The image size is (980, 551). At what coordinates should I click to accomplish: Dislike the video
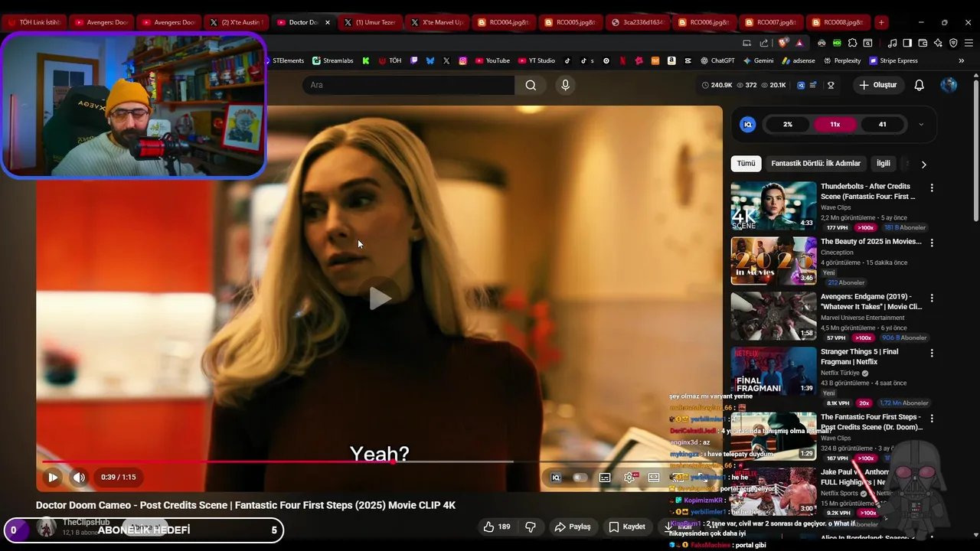coord(530,527)
